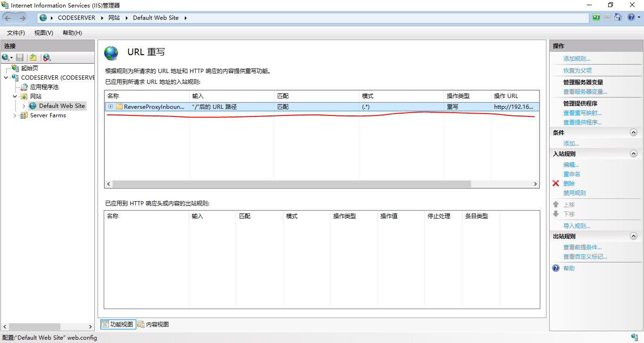Click the 添加规则... link
This screenshot has height=343, width=644.
coord(577,59)
